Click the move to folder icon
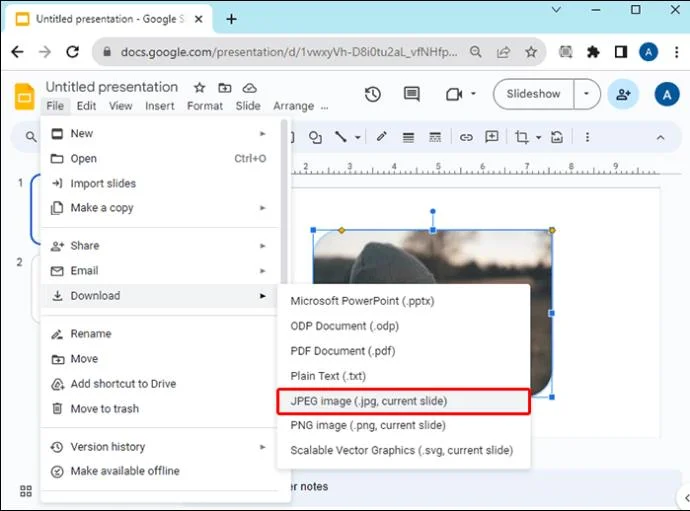 [x=224, y=88]
